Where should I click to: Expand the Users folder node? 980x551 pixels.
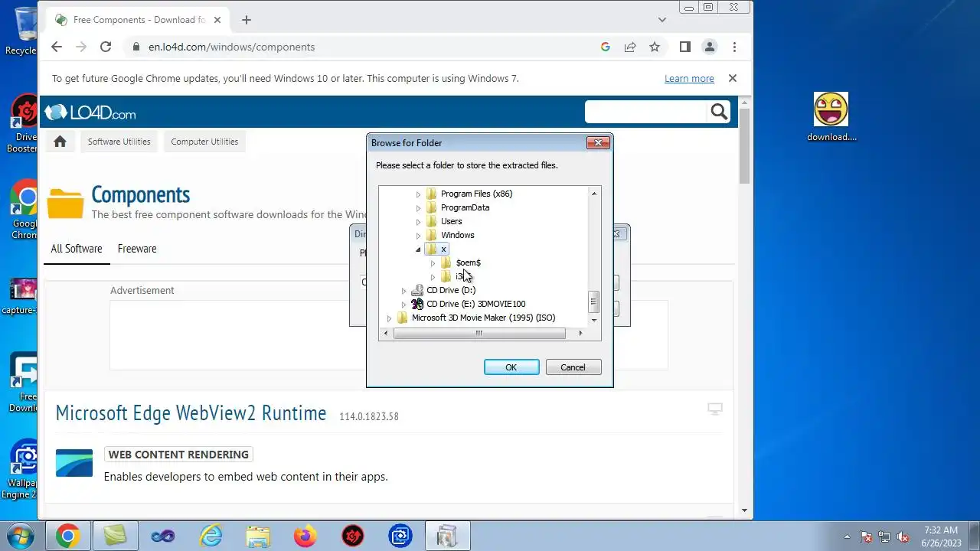[x=418, y=222]
